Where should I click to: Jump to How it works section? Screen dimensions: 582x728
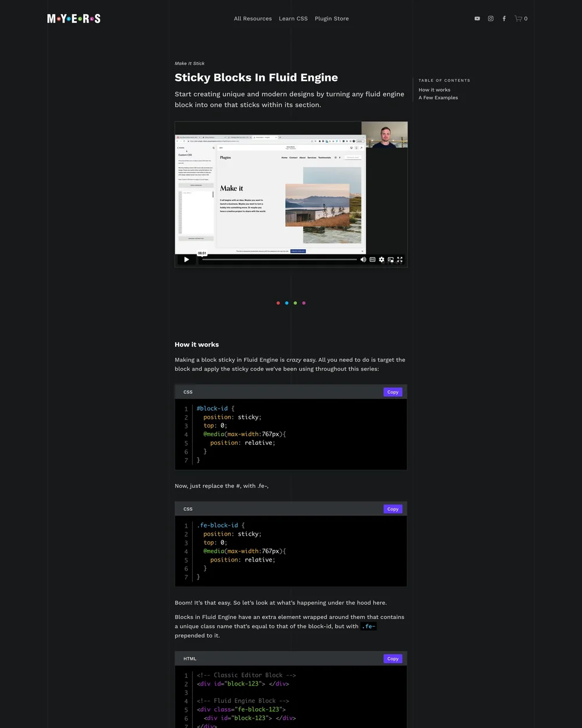pos(434,90)
